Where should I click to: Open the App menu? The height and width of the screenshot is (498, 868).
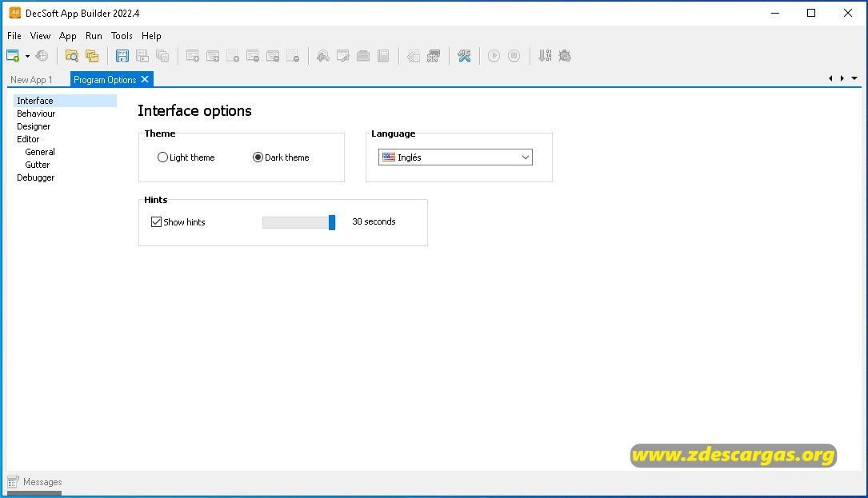coord(67,36)
